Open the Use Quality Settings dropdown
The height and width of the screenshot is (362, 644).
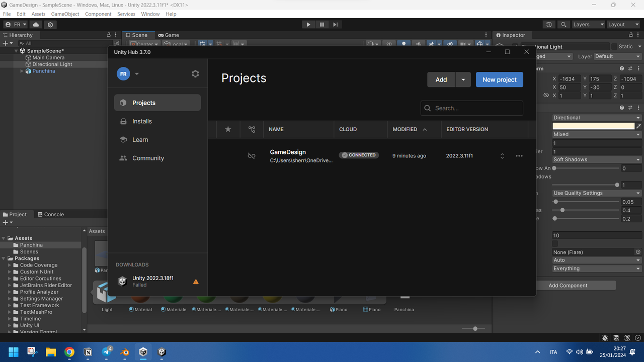[597, 193]
